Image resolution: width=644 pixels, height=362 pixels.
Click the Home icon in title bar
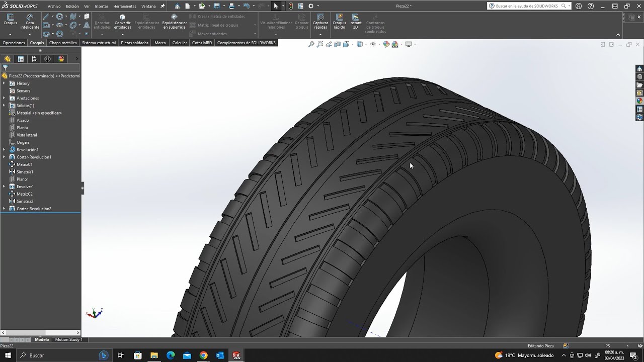(x=177, y=6)
